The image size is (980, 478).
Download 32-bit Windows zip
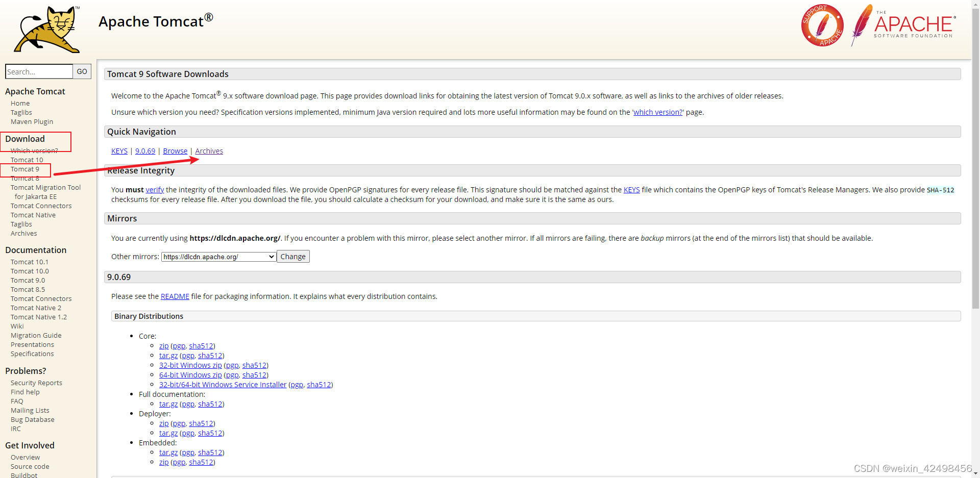coord(190,365)
